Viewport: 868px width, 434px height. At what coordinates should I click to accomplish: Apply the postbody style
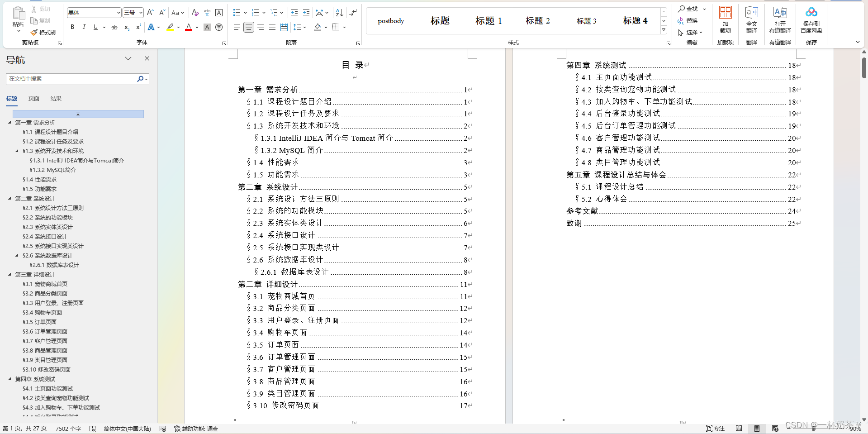coord(391,21)
